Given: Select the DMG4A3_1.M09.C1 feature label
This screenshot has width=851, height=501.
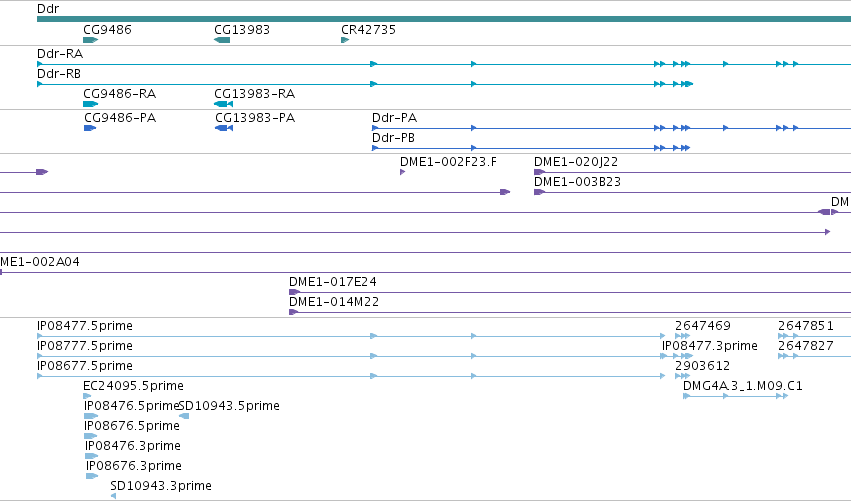Looking at the screenshot, I should click(742, 386).
